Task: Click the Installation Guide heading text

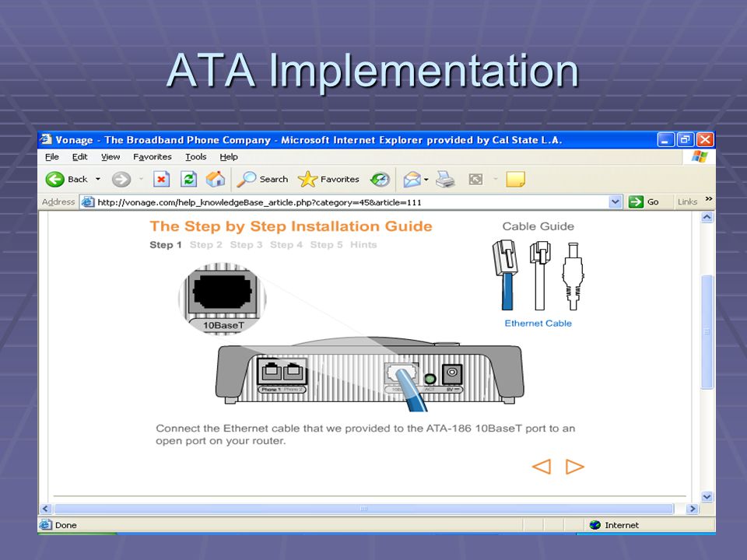Action: (290, 226)
